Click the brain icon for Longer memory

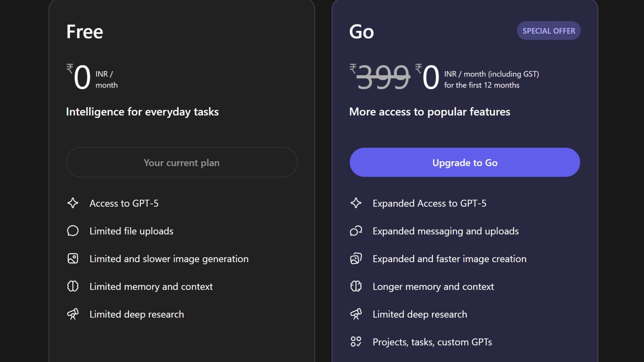coord(356,286)
